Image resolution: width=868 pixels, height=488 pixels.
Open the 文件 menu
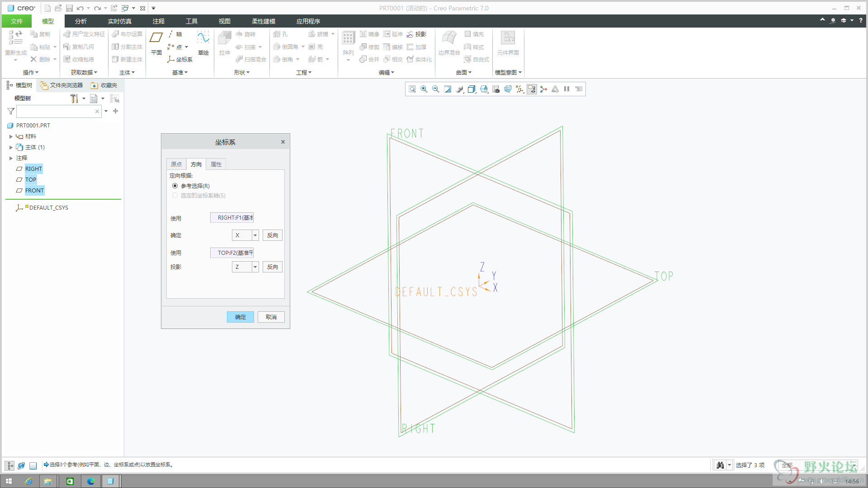pos(17,21)
